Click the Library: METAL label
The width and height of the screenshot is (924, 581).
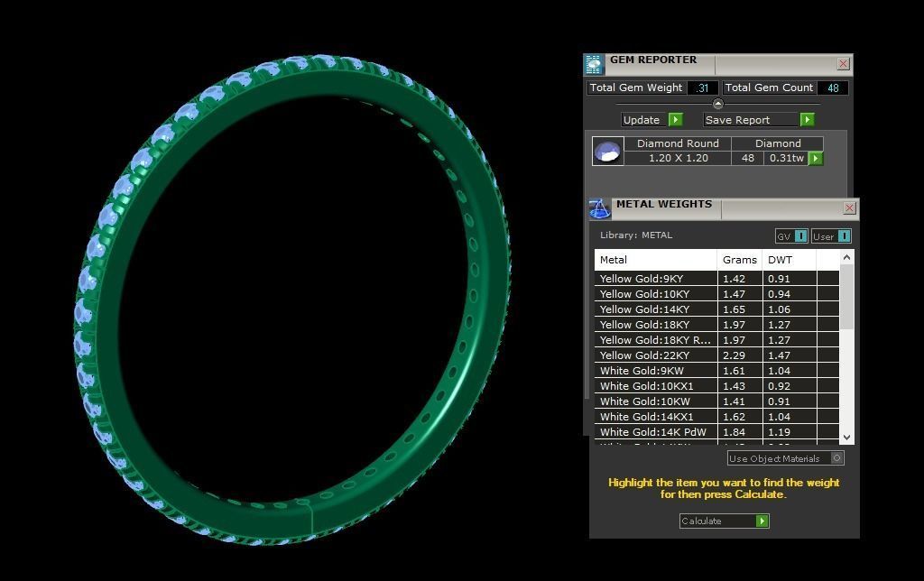tap(636, 235)
